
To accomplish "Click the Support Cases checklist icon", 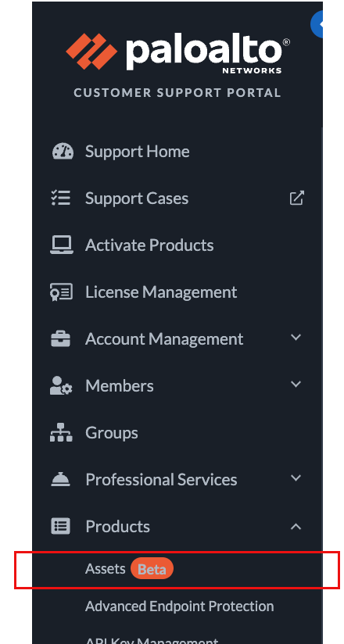I will [61, 198].
